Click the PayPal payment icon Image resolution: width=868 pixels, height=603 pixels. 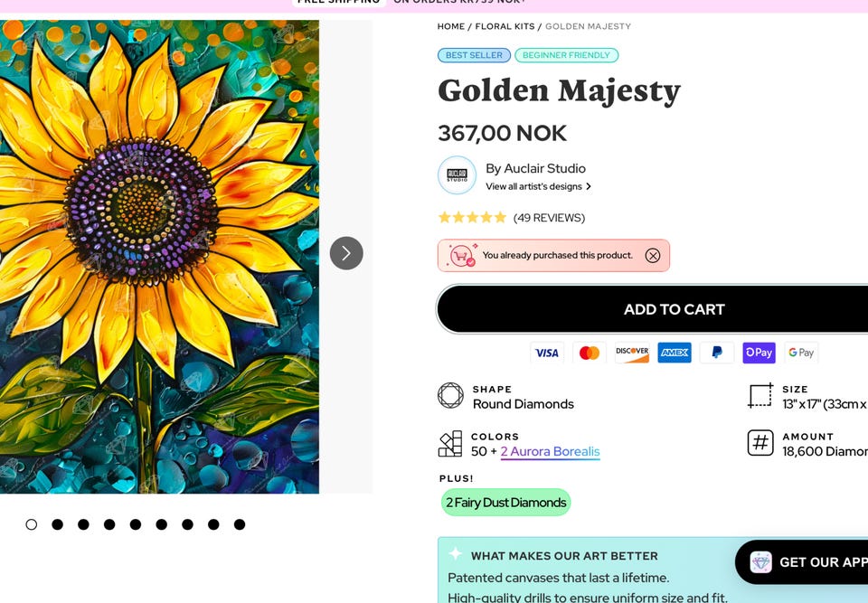point(717,353)
